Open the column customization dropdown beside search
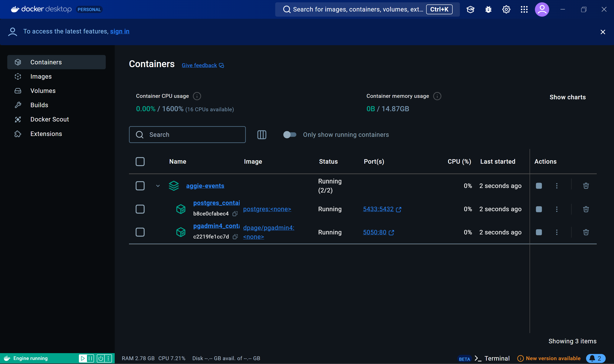 262,134
